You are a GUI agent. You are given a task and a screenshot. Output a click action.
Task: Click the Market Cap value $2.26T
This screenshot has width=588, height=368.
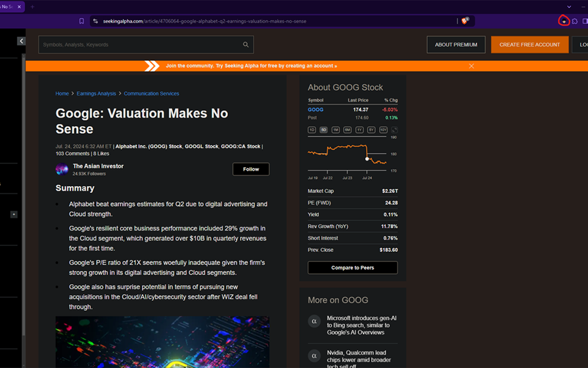click(x=390, y=191)
